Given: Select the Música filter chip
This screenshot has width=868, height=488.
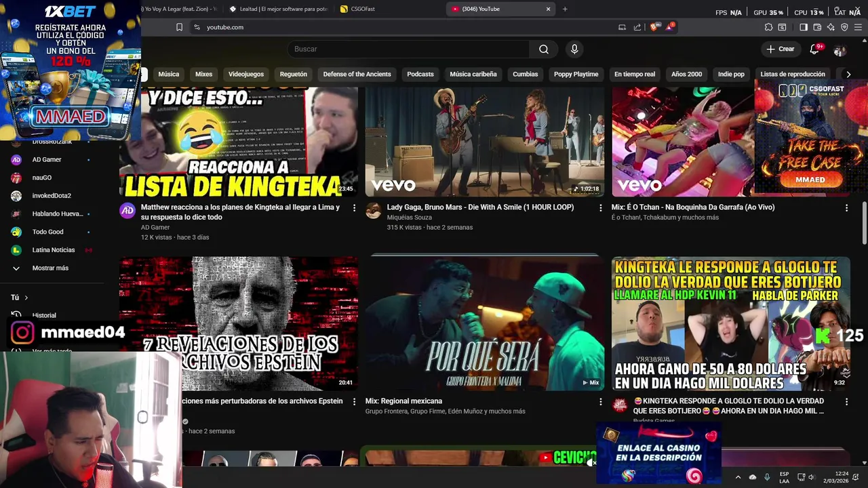Looking at the screenshot, I should pyautogui.click(x=169, y=74).
